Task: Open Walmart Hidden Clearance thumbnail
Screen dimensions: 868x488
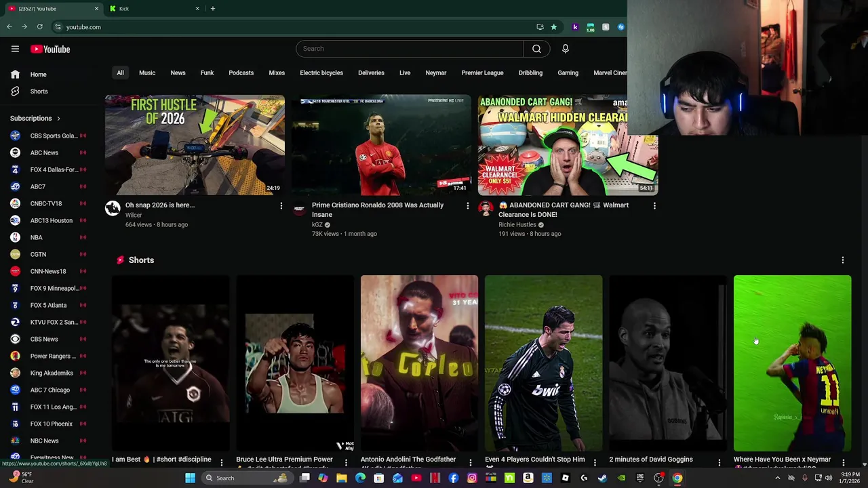Action: (x=568, y=145)
